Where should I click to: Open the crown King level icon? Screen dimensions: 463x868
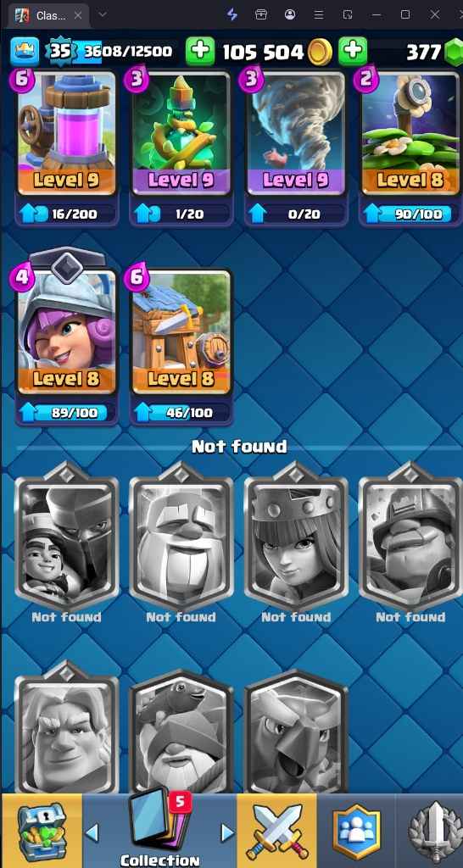pos(25,52)
